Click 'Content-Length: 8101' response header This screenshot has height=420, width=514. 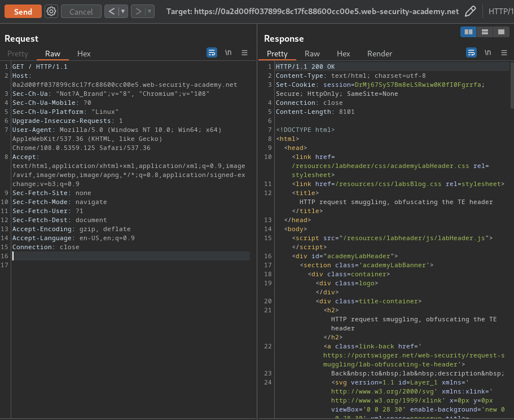[315, 112]
